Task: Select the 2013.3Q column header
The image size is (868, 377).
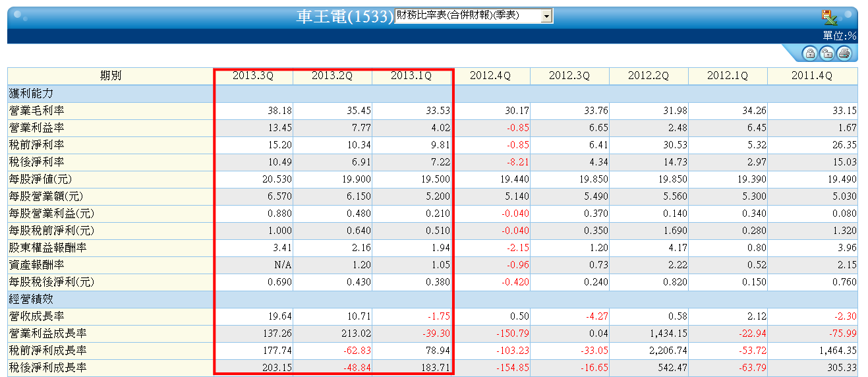Action: click(x=253, y=76)
